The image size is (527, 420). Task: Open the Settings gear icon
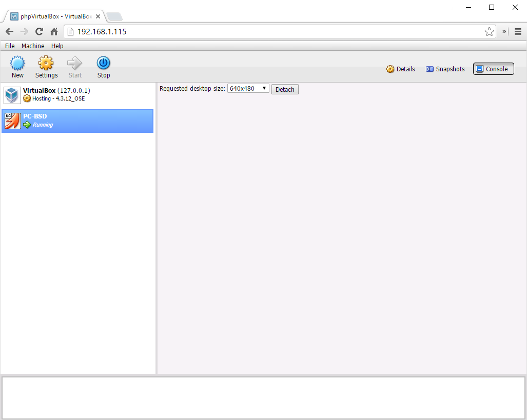46,64
